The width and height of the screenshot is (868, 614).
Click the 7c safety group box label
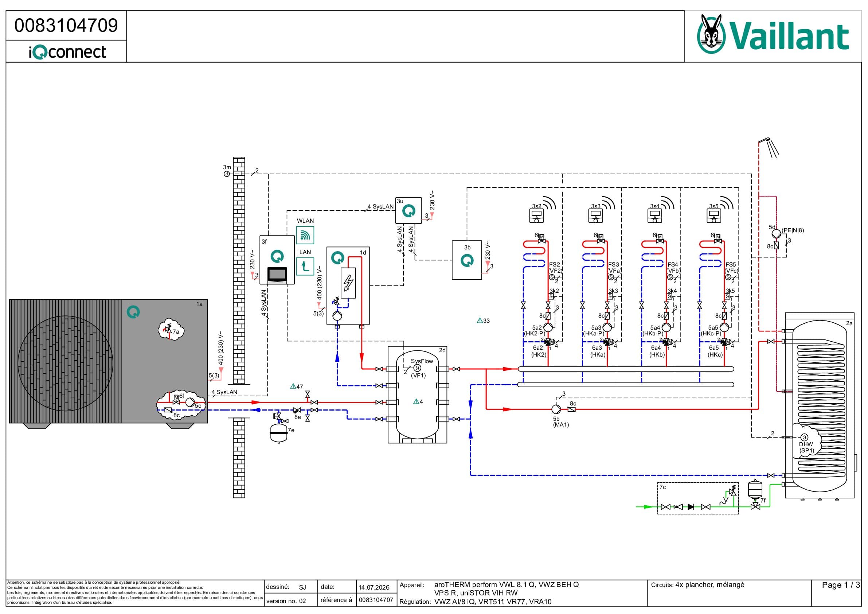coord(663,487)
